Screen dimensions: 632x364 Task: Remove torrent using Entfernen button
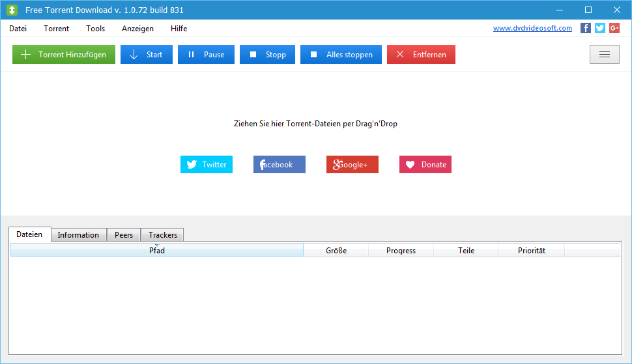pyautogui.click(x=421, y=54)
